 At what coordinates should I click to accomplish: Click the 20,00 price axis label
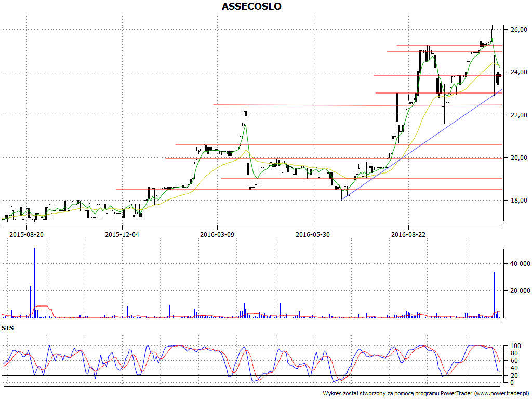coord(519,158)
